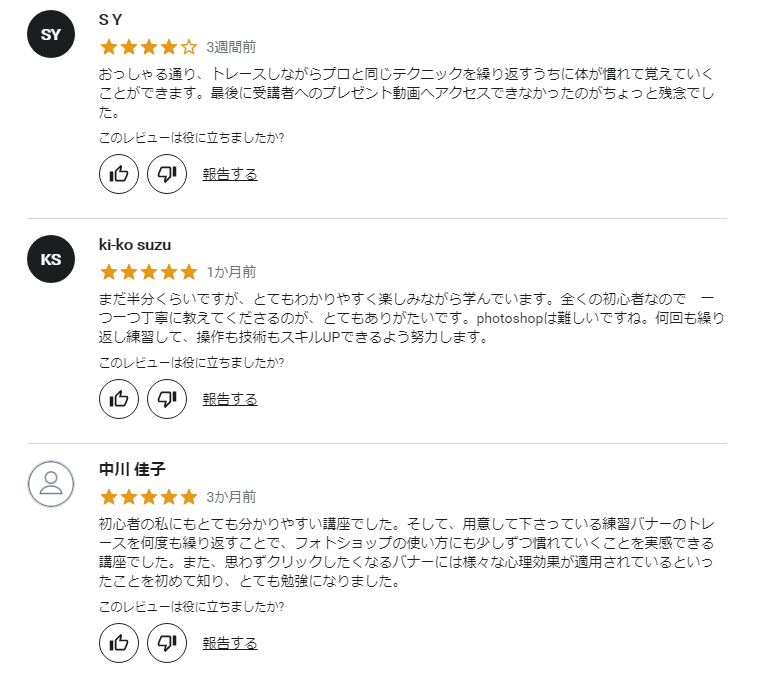This screenshot has width=757, height=677.
Task: Click the reviewer name 中川 佳子
Action: pyautogui.click(x=132, y=469)
